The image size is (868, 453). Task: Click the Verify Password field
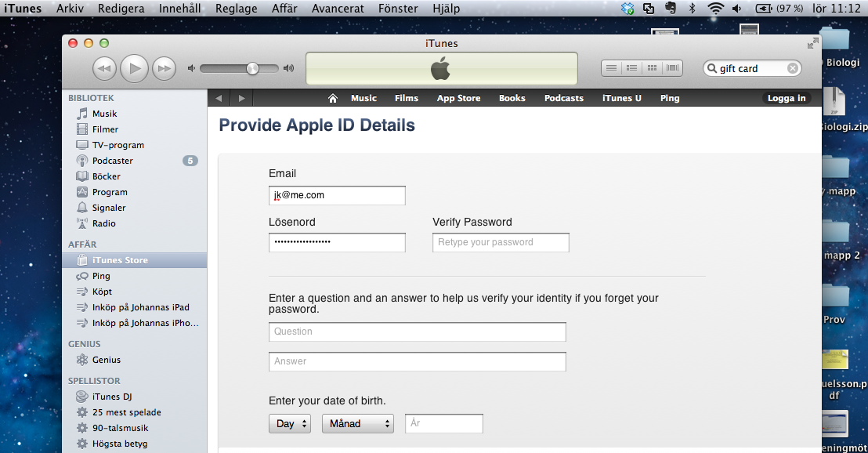click(x=501, y=242)
